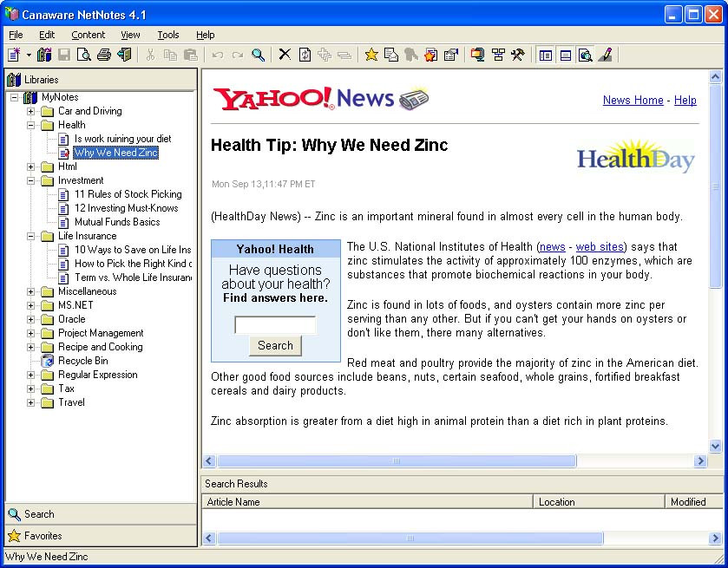Screen dimensions: 728x568
Task: Expand the Oracle folder
Action: pyautogui.click(x=30, y=319)
